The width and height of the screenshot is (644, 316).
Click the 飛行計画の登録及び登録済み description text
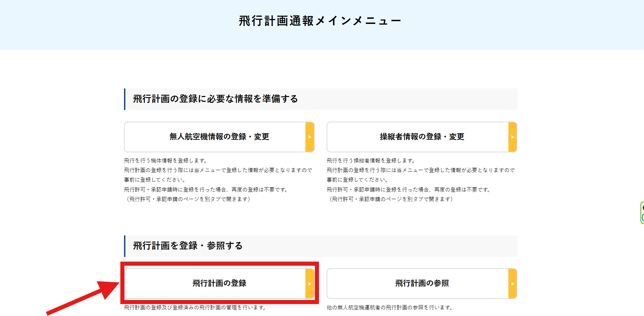tap(195, 308)
